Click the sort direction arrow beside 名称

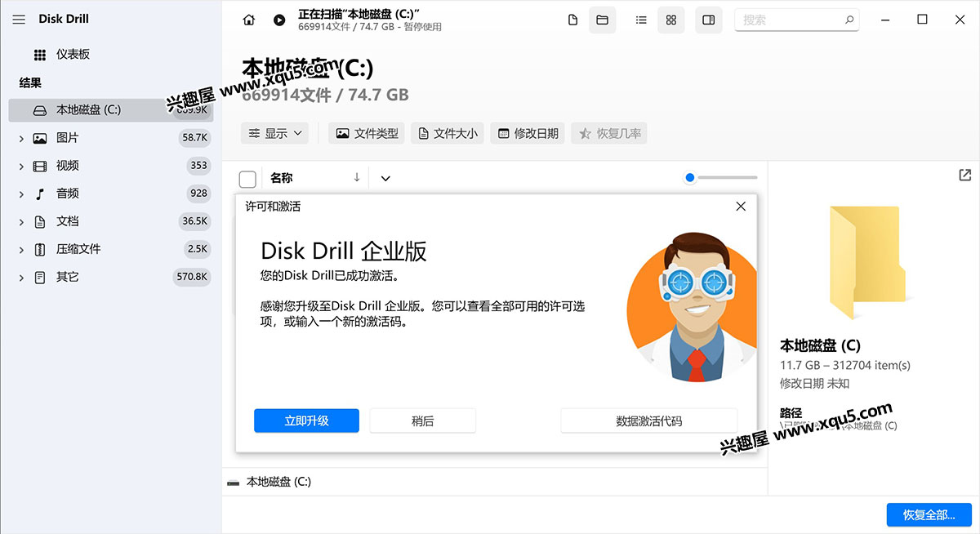click(x=357, y=177)
